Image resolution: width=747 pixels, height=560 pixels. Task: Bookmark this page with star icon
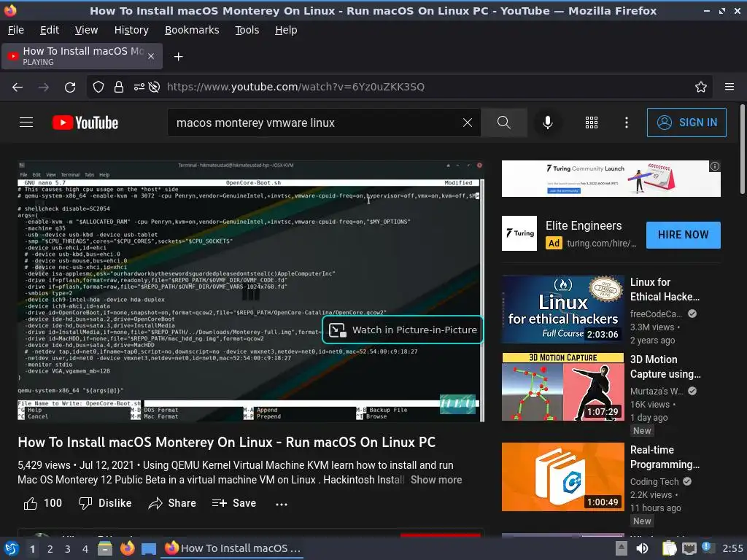pos(701,87)
